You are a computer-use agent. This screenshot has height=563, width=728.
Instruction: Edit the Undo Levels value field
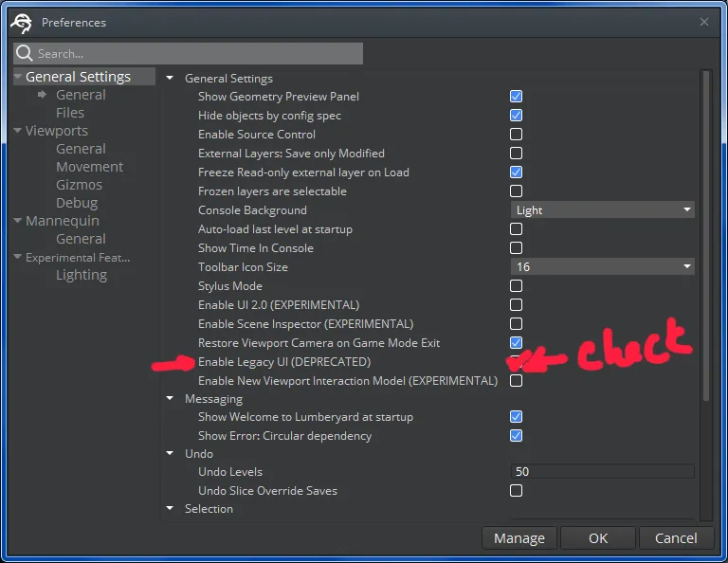[603, 472]
